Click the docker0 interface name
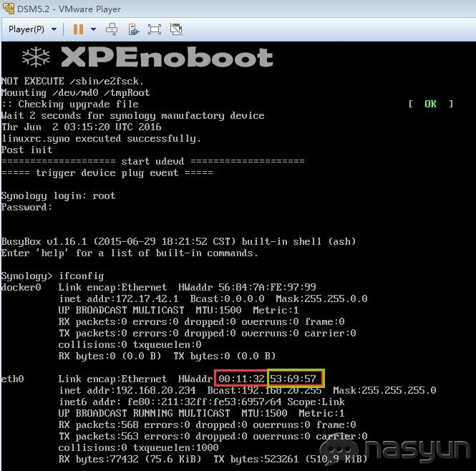Image resolution: width=476 pixels, height=471 pixels. [x=21, y=287]
